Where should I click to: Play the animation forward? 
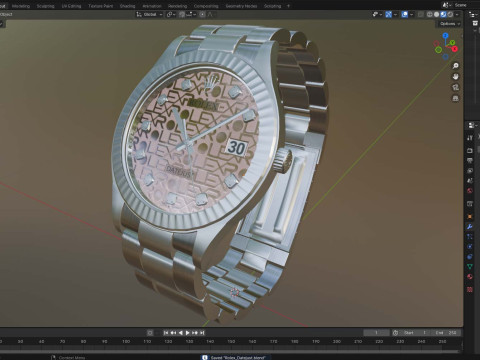click(187, 333)
